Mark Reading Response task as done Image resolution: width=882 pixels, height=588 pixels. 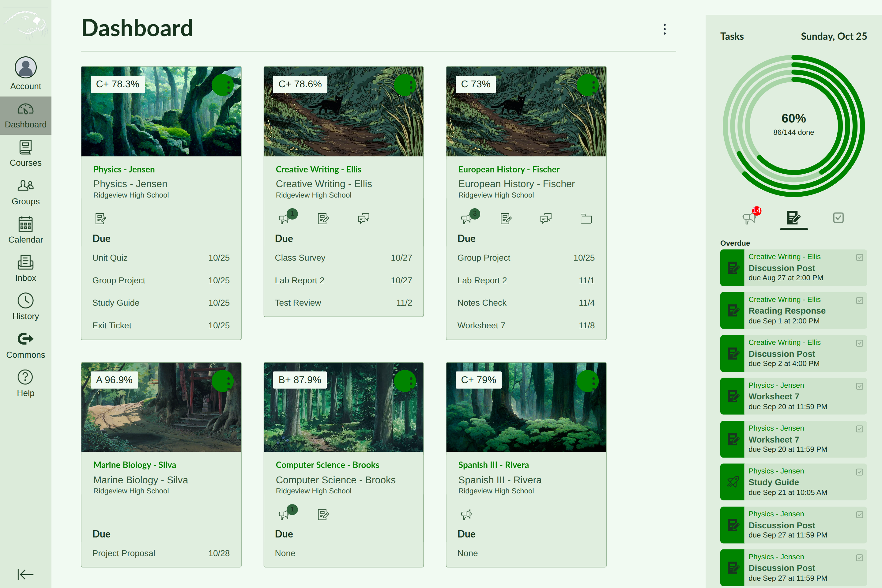(x=860, y=300)
